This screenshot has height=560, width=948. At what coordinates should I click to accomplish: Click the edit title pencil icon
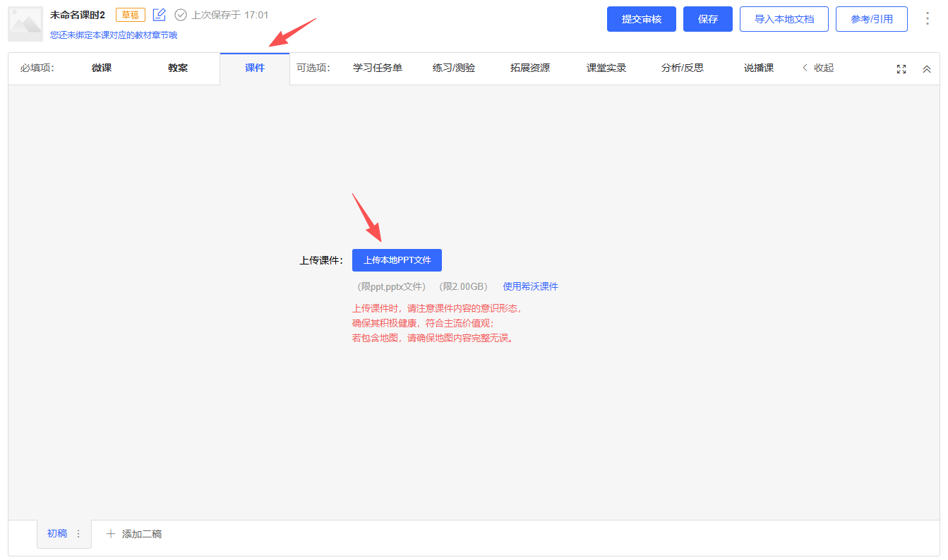(160, 15)
